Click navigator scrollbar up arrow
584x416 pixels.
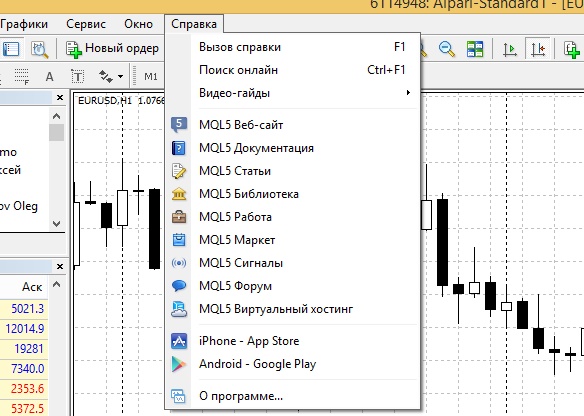pos(57,116)
